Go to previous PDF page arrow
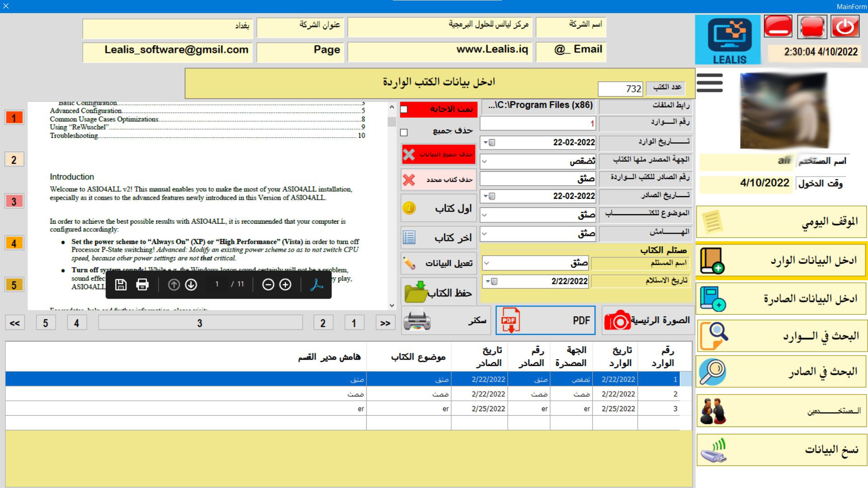Image resolution: width=868 pixels, height=488 pixels. click(174, 285)
